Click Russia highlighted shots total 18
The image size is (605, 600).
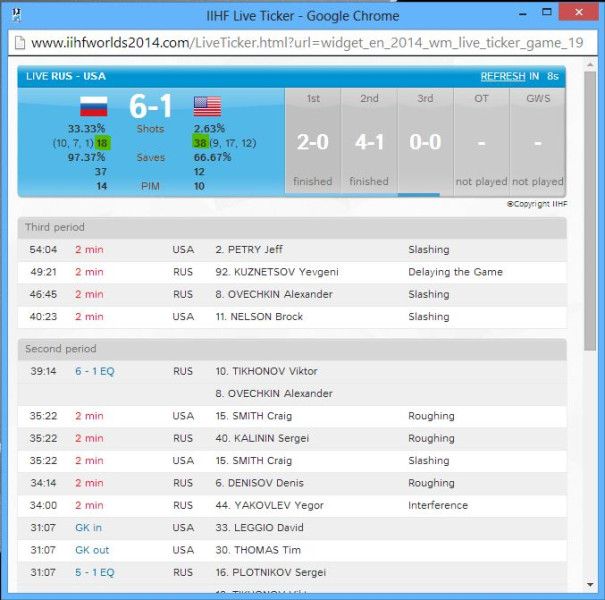pos(102,143)
